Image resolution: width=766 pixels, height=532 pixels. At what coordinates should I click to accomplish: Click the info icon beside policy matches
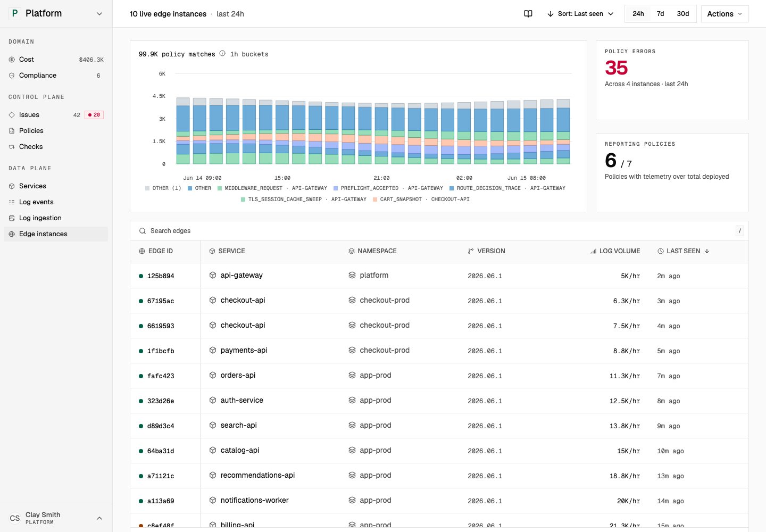click(222, 53)
